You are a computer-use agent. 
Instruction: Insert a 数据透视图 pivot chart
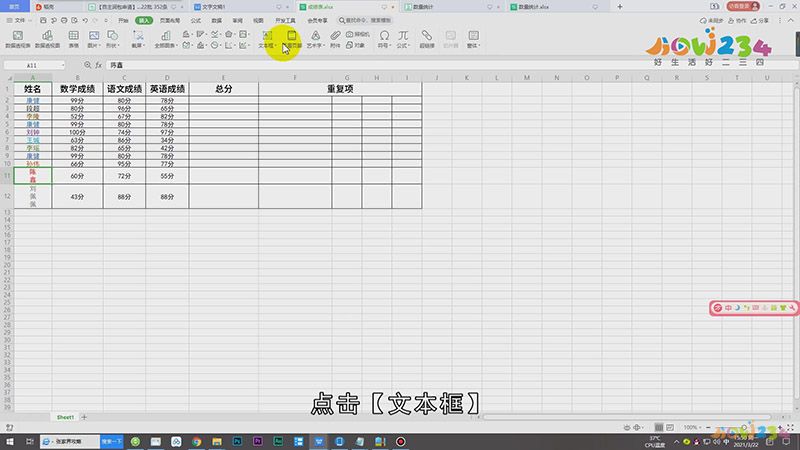pyautogui.click(x=47, y=39)
